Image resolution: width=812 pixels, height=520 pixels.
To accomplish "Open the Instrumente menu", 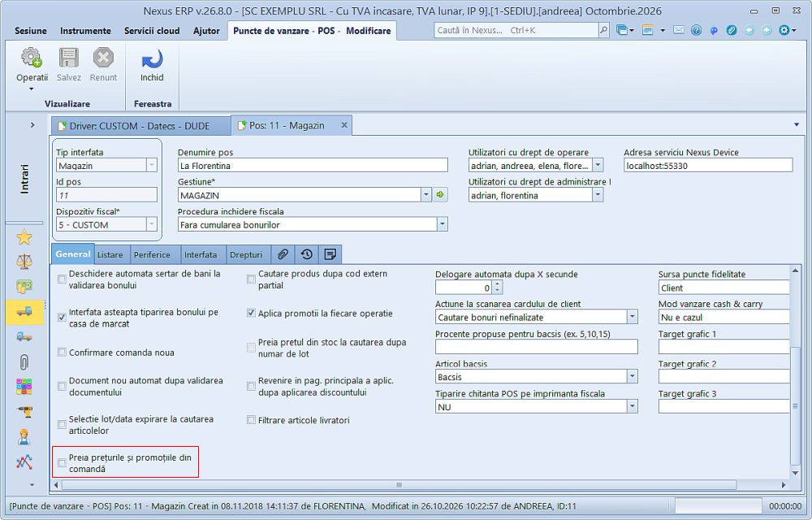I will tap(85, 31).
